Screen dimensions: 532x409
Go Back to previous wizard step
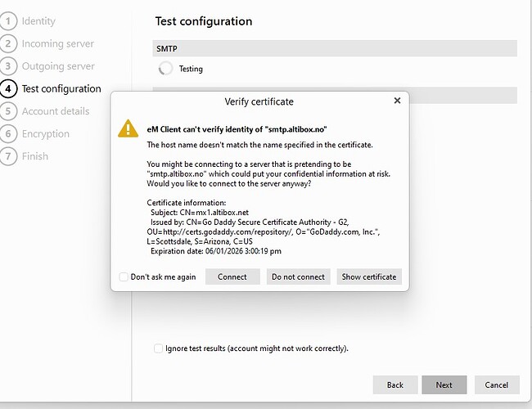click(x=395, y=385)
